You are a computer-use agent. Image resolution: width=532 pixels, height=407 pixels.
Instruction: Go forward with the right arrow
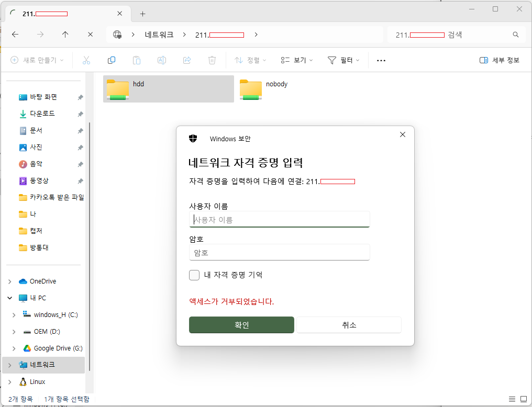[40, 34]
